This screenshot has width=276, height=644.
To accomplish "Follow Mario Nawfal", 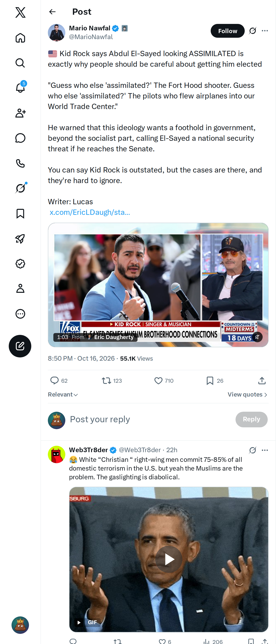I will [x=227, y=31].
